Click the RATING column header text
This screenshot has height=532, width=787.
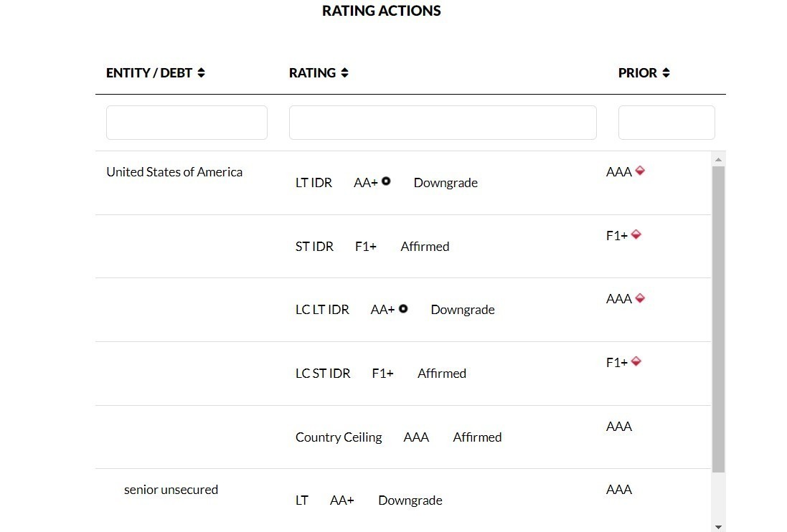pyautogui.click(x=312, y=73)
